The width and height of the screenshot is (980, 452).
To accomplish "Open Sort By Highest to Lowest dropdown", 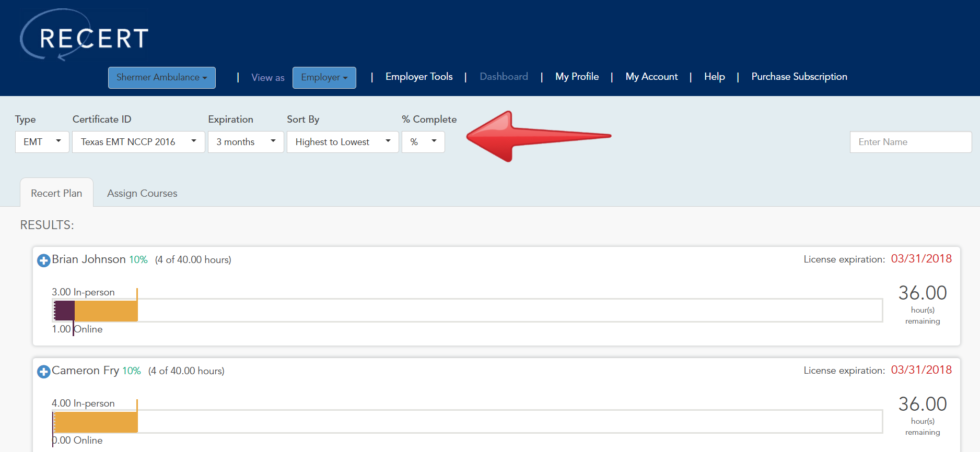I will point(343,142).
